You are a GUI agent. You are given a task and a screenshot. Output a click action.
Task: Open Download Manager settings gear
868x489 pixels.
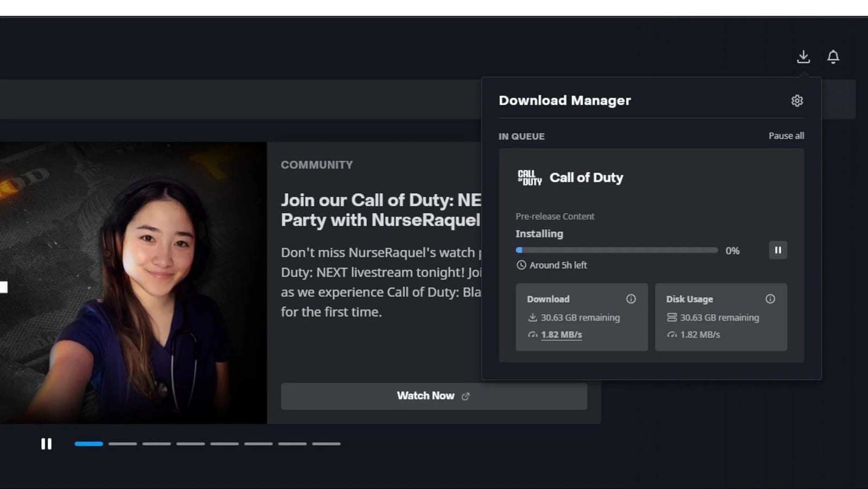pyautogui.click(x=796, y=100)
